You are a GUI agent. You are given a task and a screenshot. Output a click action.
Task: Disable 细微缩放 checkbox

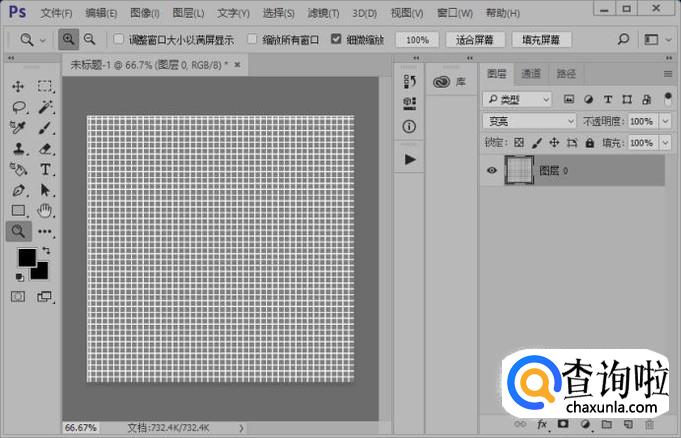[x=337, y=40]
